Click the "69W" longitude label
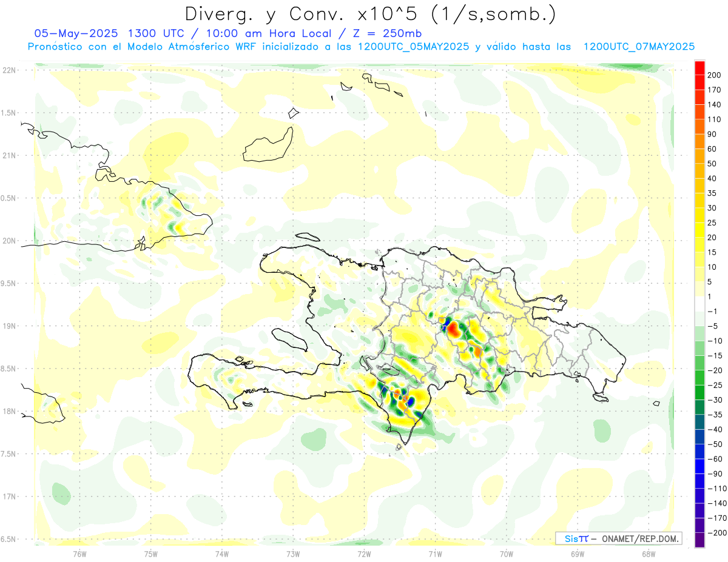The image size is (728, 562). (x=578, y=553)
